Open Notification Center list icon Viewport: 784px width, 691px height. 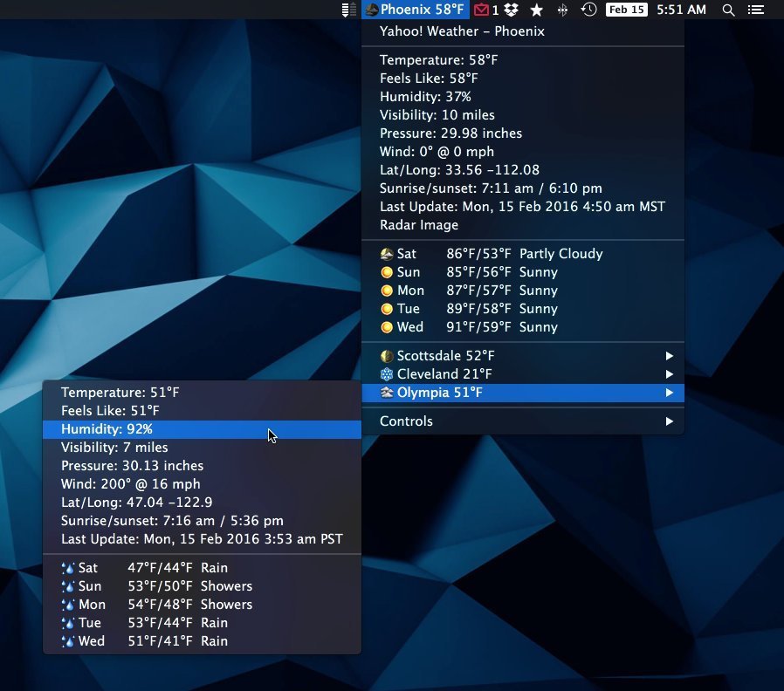click(755, 10)
